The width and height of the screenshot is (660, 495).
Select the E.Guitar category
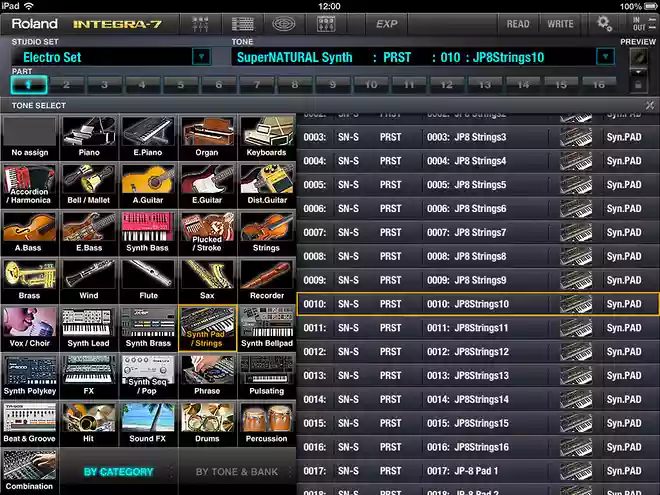click(207, 185)
